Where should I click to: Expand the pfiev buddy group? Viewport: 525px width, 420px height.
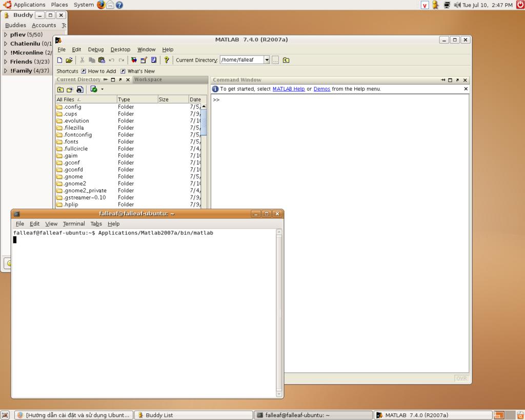6,35
